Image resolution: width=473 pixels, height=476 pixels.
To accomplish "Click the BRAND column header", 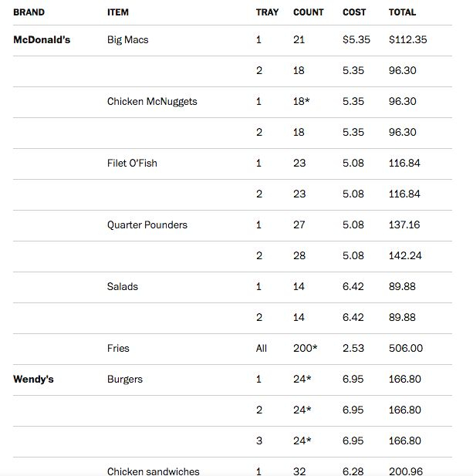I will pos(29,12).
